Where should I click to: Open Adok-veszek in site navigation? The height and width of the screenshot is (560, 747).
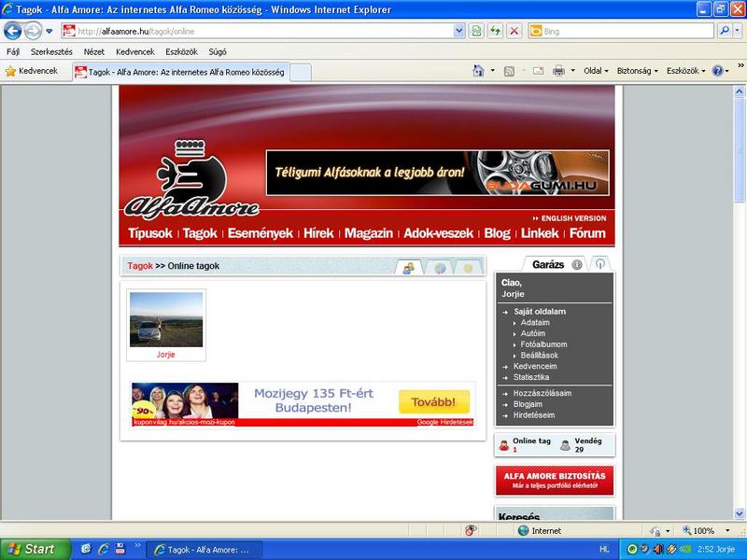pos(438,233)
